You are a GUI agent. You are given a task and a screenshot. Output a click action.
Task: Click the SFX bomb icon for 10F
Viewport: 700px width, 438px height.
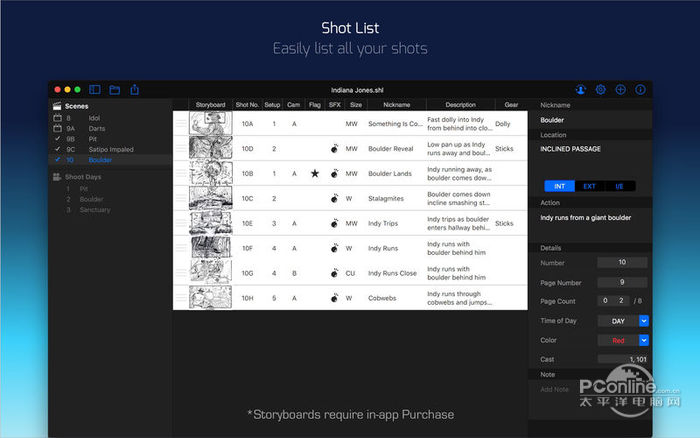click(334, 248)
